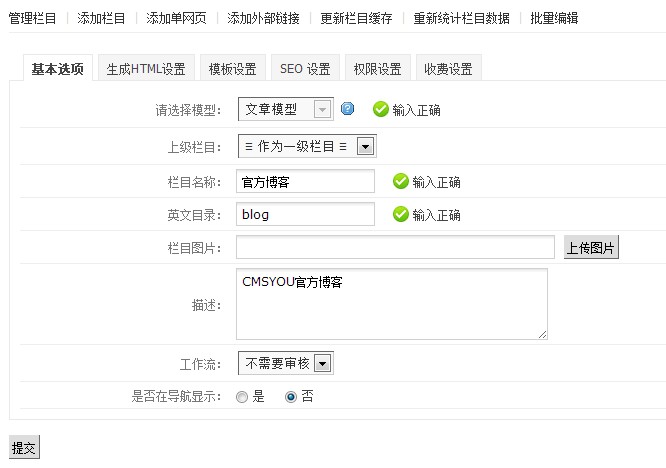
Task: Select 是 for navigation display
Action: pos(242,396)
